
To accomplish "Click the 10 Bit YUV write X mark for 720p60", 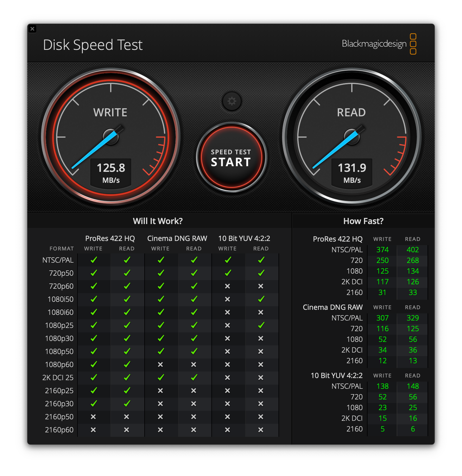I will pos(227,286).
